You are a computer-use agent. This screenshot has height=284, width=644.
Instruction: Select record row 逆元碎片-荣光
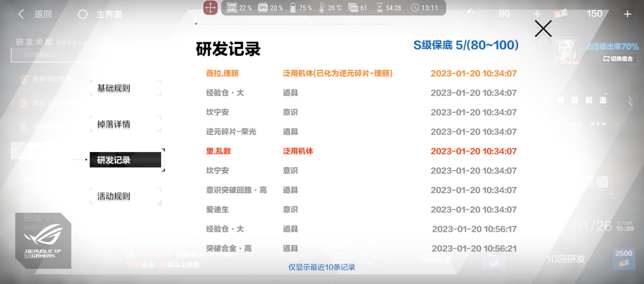click(x=361, y=132)
